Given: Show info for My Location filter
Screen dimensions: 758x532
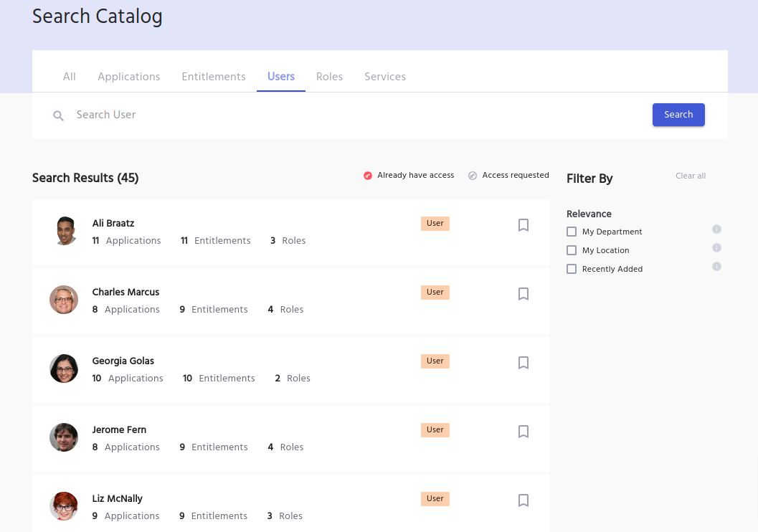Looking at the screenshot, I should pos(716,248).
